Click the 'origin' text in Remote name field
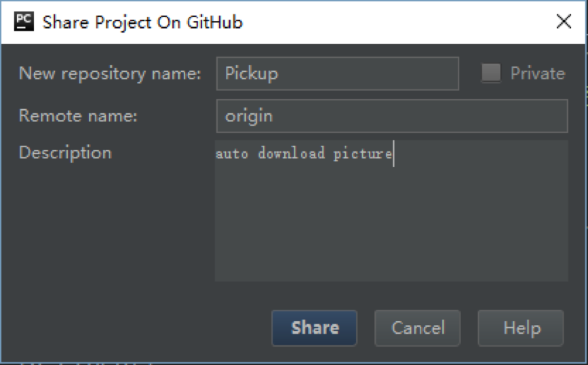This screenshot has height=365, width=588. point(249,116)
